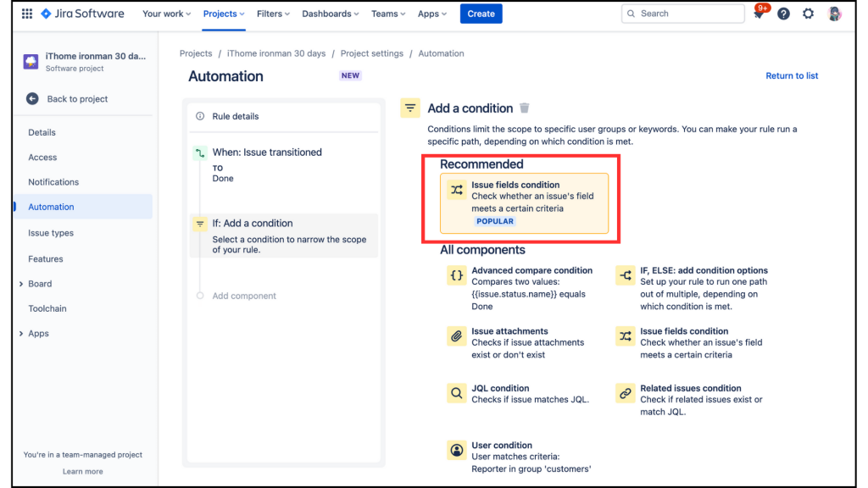Click the IF, ELSE: add condition options title
Viewport: 868px width, 488px height.
pos(704,270)
